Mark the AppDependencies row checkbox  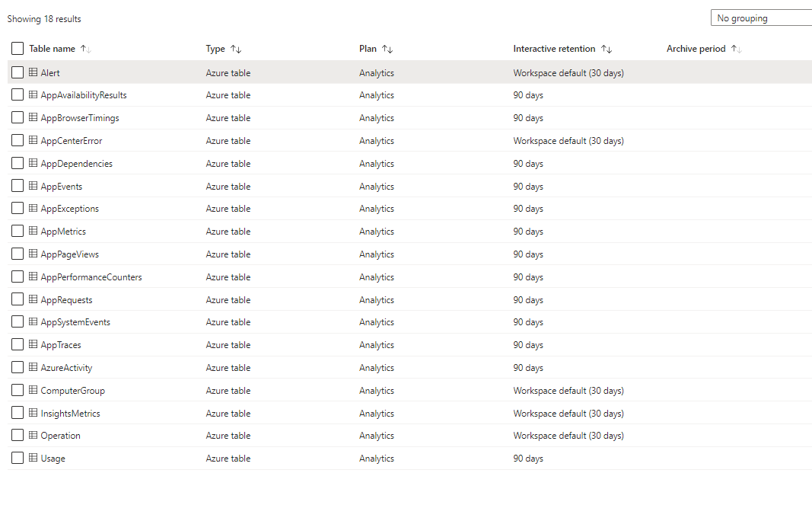(18, 163)
